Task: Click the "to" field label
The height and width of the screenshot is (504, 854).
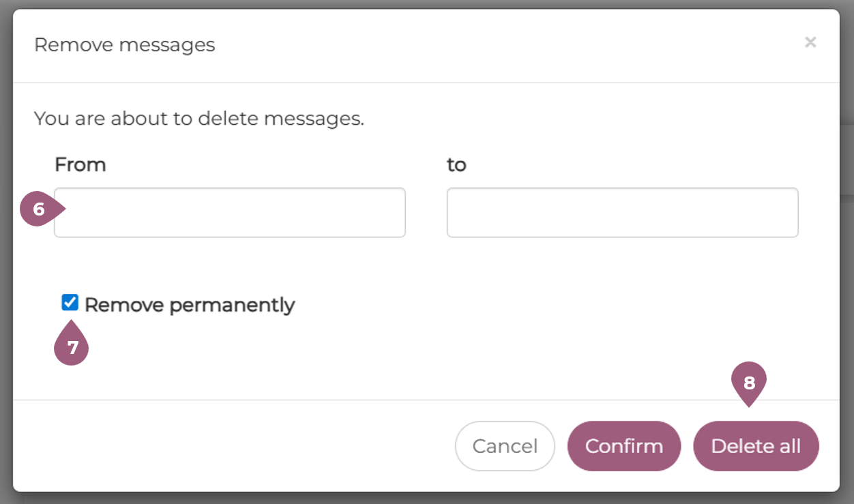Action: [456, 165]
